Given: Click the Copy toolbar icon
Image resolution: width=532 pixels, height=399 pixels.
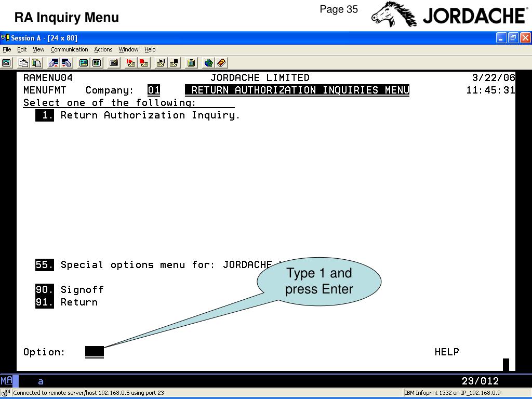Looking at the screenshot, I should pos(23,63).
